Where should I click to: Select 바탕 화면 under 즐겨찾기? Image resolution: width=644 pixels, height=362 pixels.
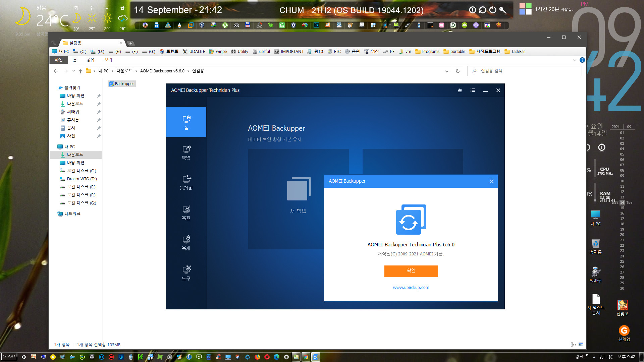coord(72,96)
